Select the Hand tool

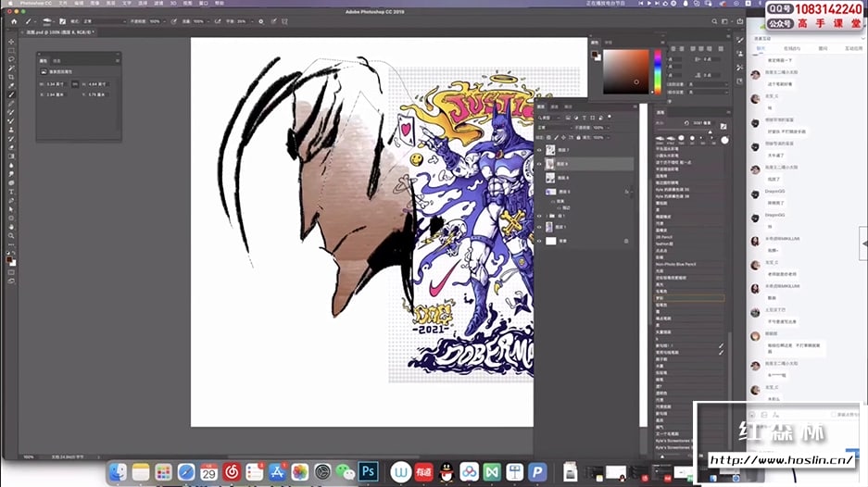click(11, 227)
